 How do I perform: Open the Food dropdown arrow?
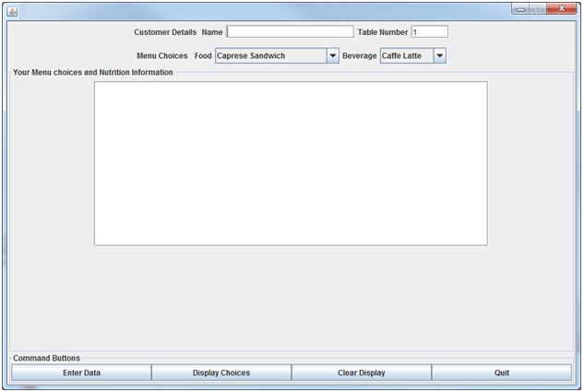coord(333,56)
